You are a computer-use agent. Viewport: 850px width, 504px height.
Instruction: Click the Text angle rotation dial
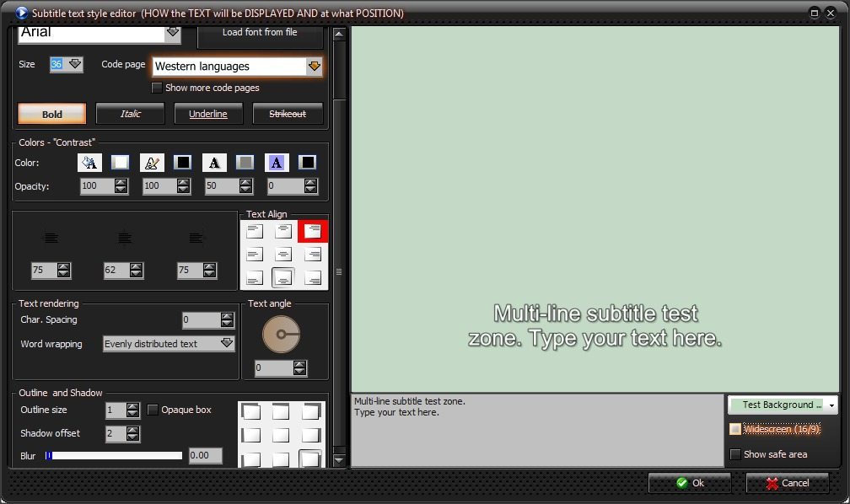(x=281, y=335)
